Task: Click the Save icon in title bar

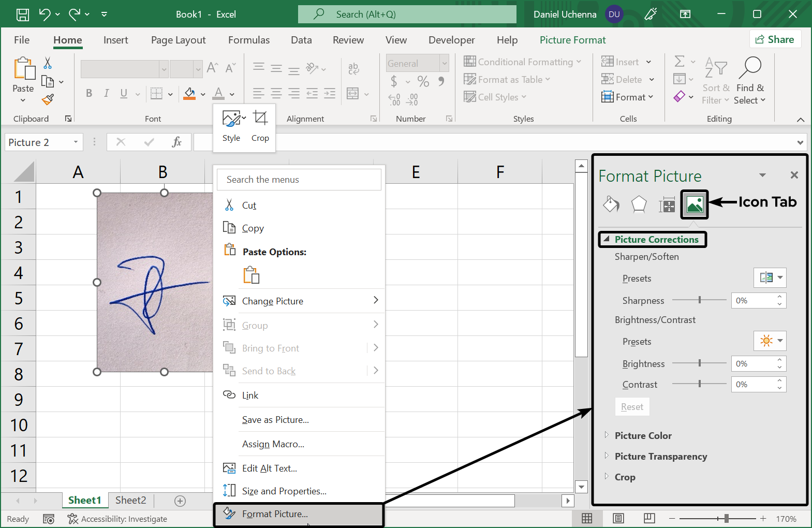Action: click(x=23, y=14)
